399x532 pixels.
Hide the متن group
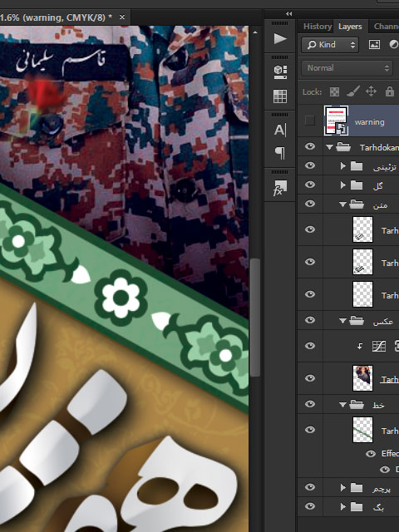(x=310, y=204)
